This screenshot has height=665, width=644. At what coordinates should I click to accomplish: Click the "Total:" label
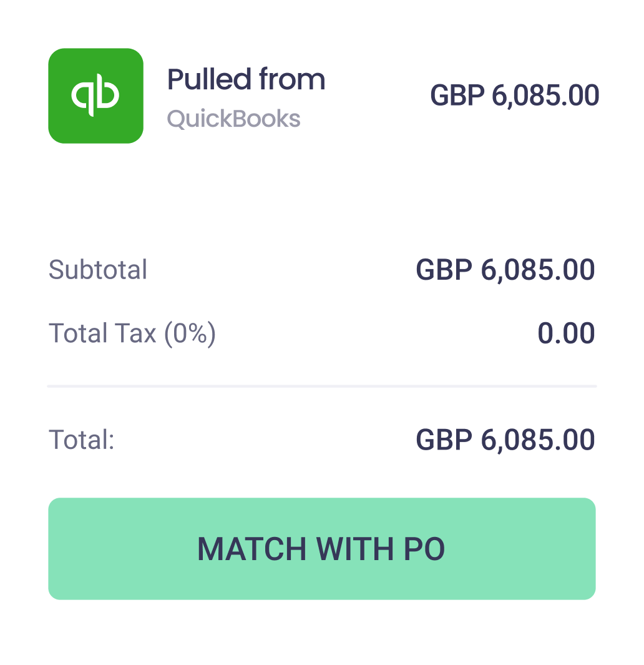[82, 440]
